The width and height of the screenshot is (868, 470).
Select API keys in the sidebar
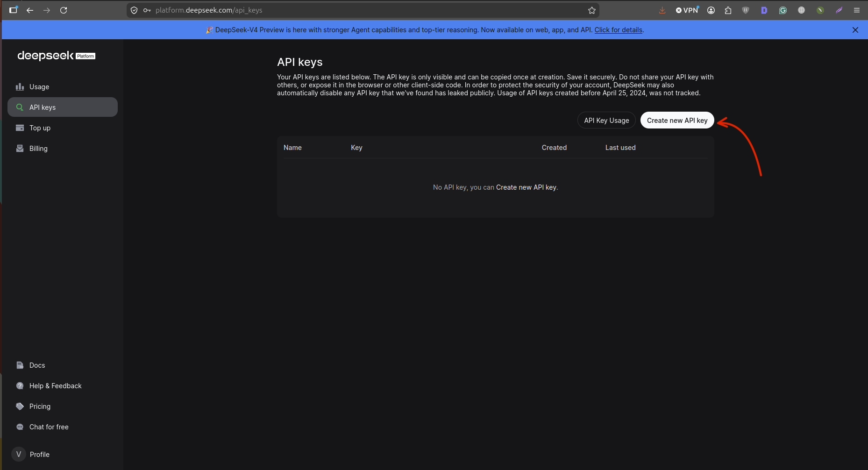tap(63, 107)
